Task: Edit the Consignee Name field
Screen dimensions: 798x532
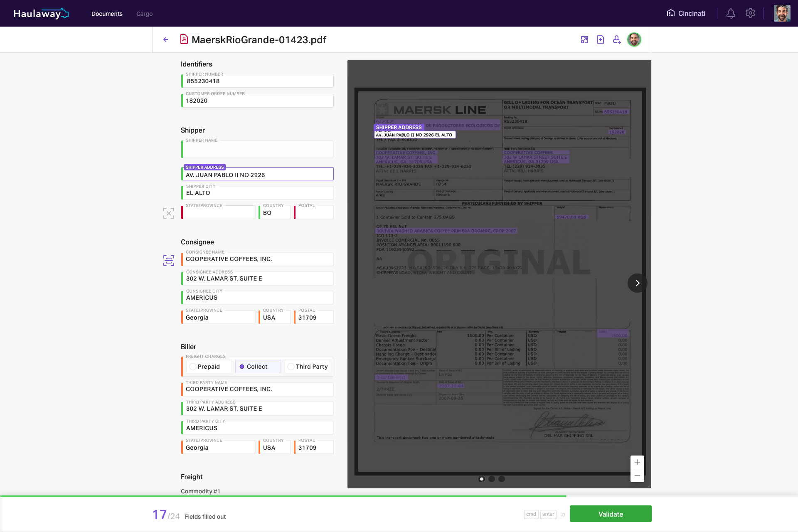Action: point(258,259)
